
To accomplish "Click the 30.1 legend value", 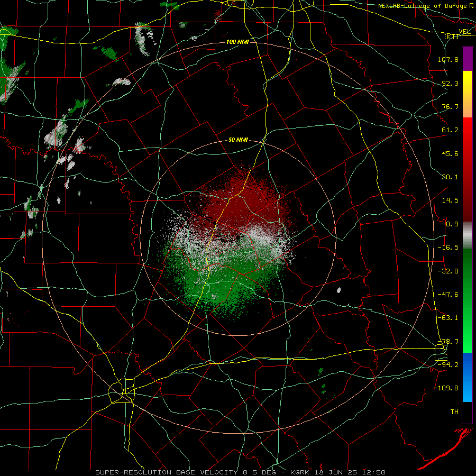I will (450, 177).
